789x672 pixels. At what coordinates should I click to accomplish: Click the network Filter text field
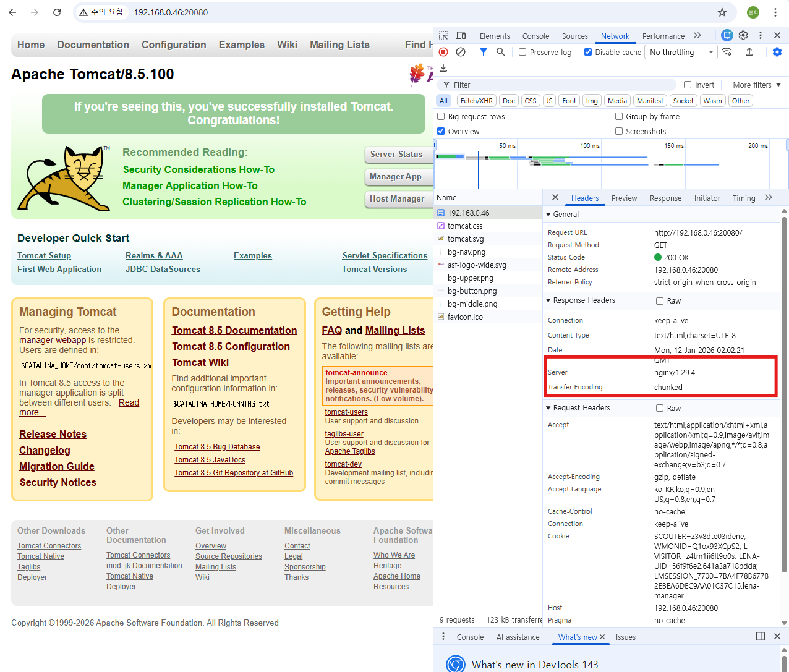[x=557, y=85]
